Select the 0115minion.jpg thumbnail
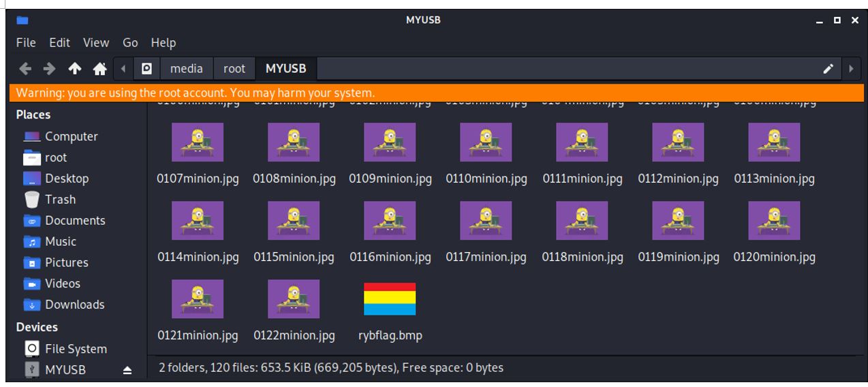 click(x=294, y=220)
